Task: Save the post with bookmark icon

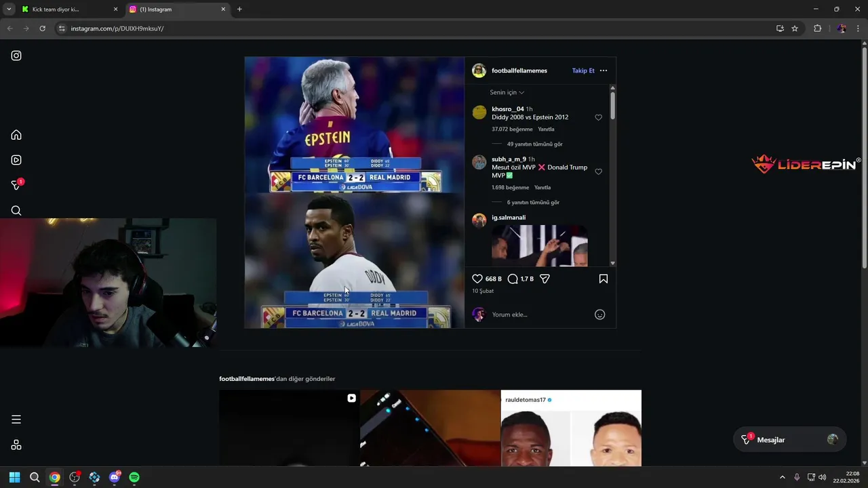Action: [604, 279]
